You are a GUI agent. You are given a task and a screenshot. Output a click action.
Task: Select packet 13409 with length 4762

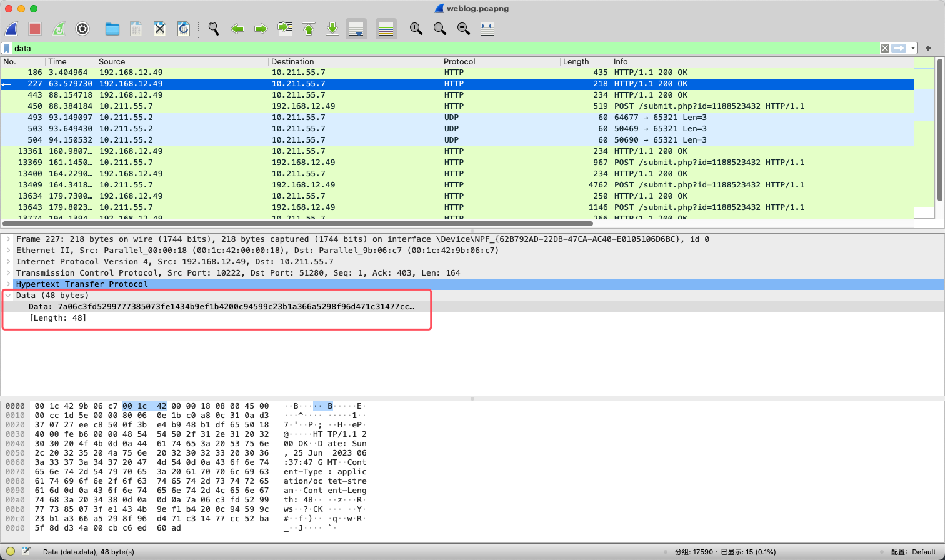click(x=457, y=185)
